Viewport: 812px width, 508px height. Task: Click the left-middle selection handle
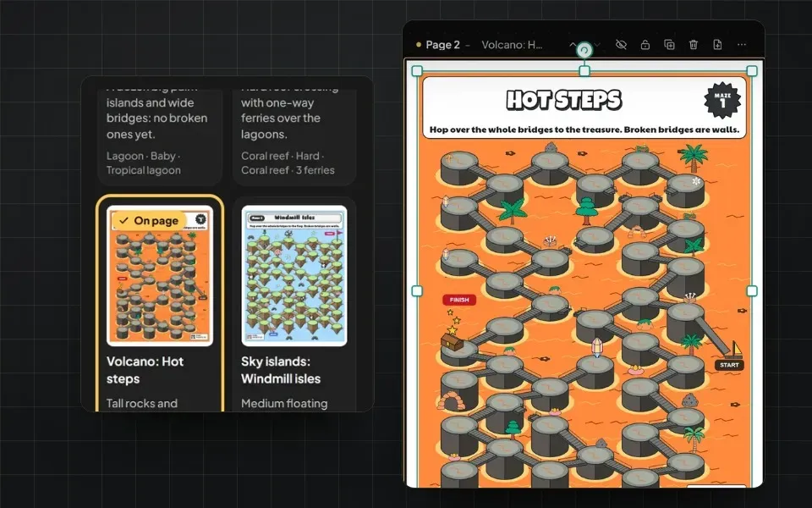417,290
